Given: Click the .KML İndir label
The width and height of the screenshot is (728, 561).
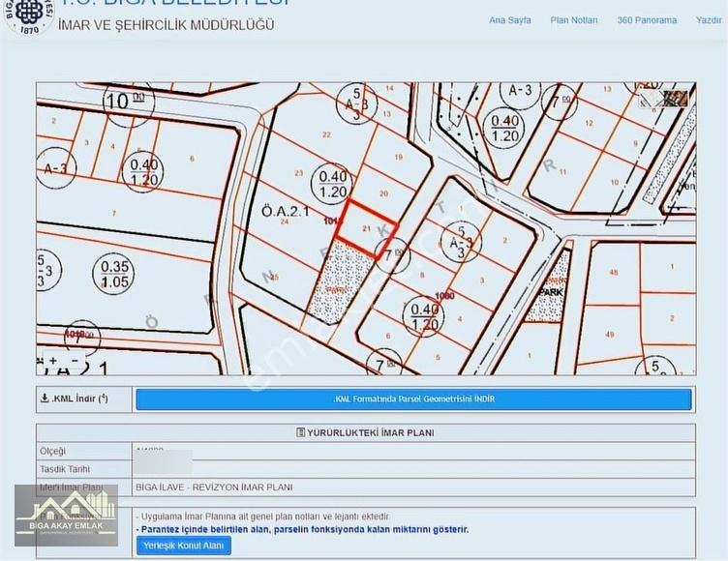Looking at the screenshot, I should click(x=79, y=399).
